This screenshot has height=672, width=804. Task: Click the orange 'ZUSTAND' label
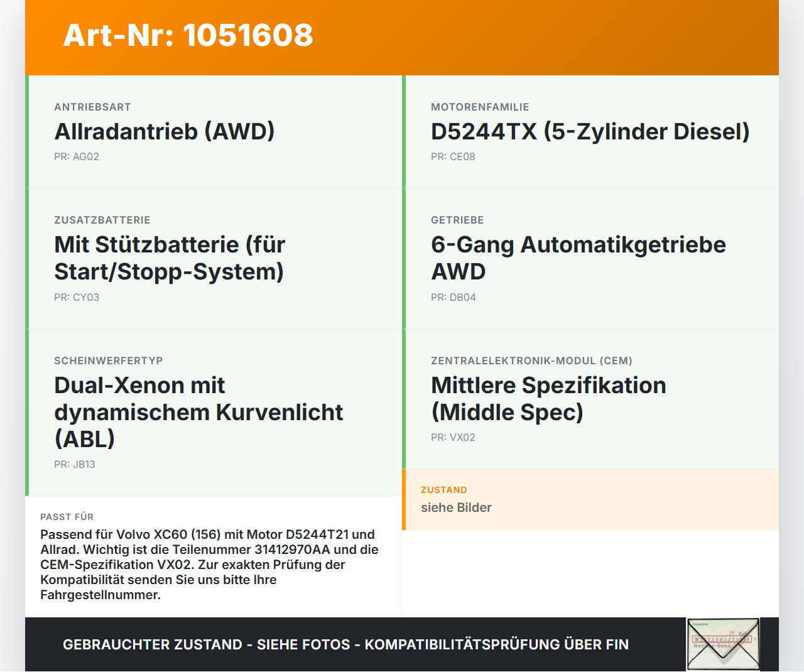444,490
